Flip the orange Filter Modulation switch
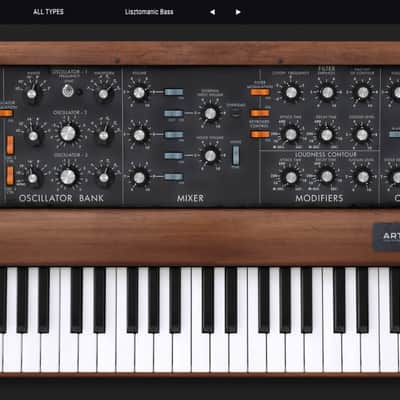The image size is (400, 400). [260, 92]
